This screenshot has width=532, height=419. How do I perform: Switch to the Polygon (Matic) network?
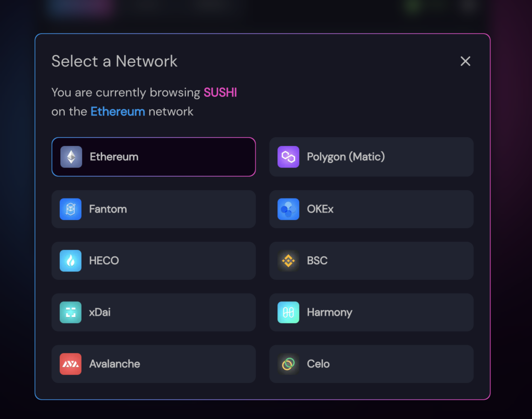click(x=371, y=157)
